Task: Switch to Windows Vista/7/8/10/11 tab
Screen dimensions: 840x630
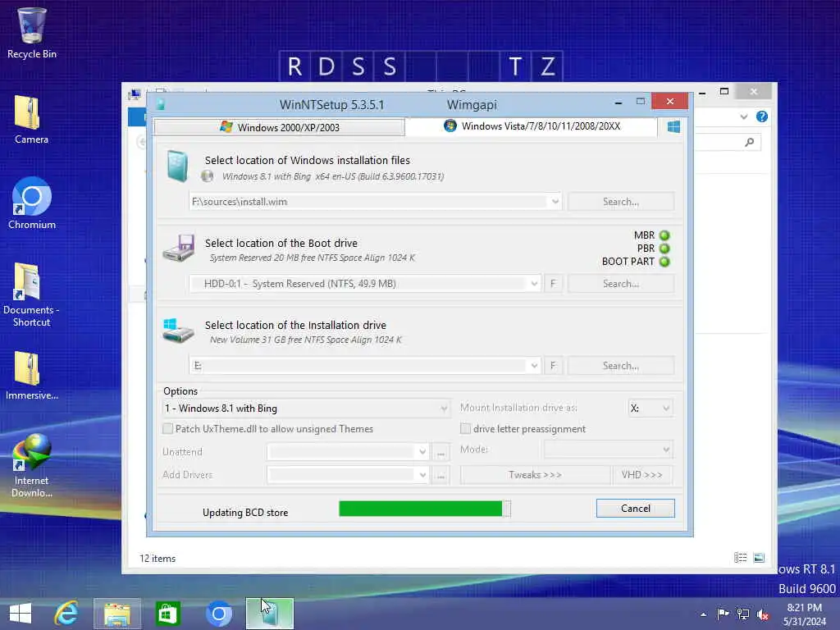Action: (x=532, y=126)
